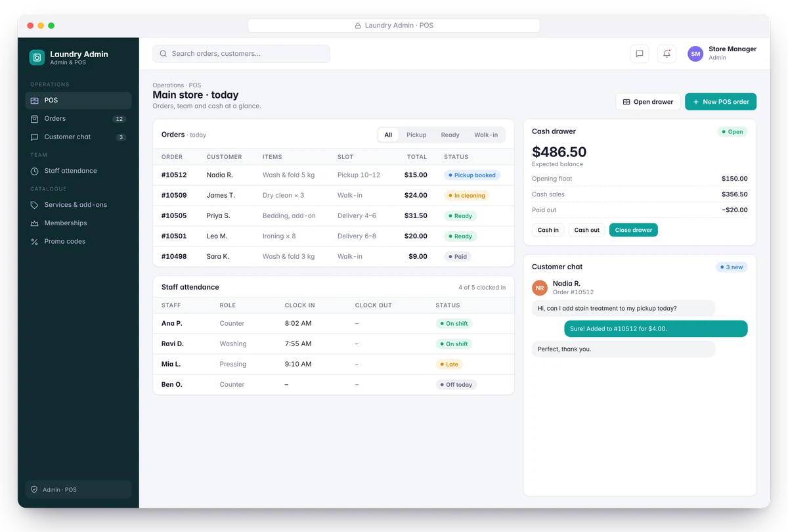Image resolution: width=788 pixels, height=532 pixels.
Task: Click the Close drawer button
Action: pyautogui.click(x=634, y=230)
